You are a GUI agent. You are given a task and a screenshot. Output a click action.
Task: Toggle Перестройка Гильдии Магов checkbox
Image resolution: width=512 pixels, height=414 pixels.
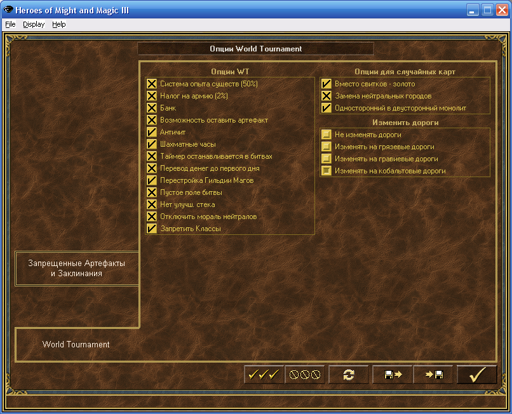pos(152,180)
